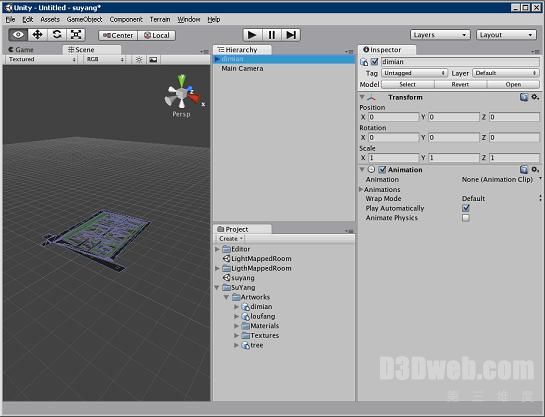Open Transform help book icon

coord(524,97)
